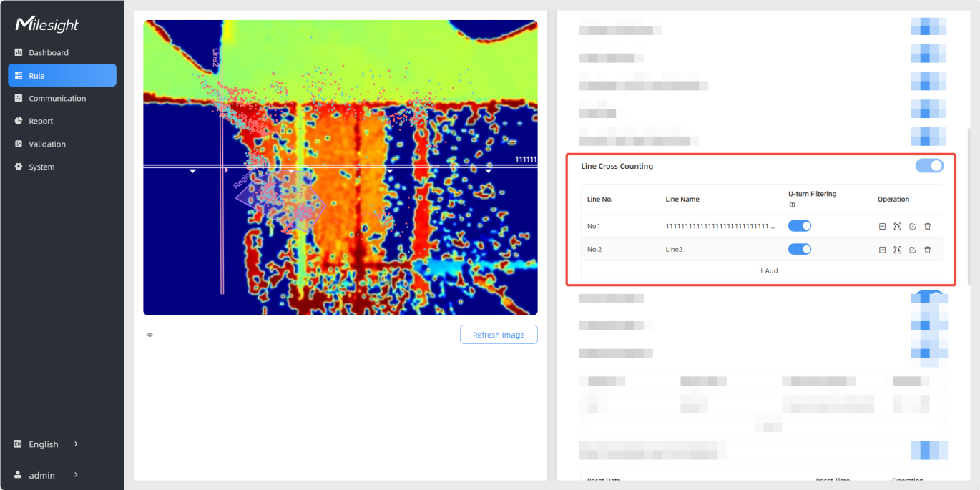Click the detection-frame icon for line No.1
The width and height of the screenshot is (980, 490).
point(897,227)
